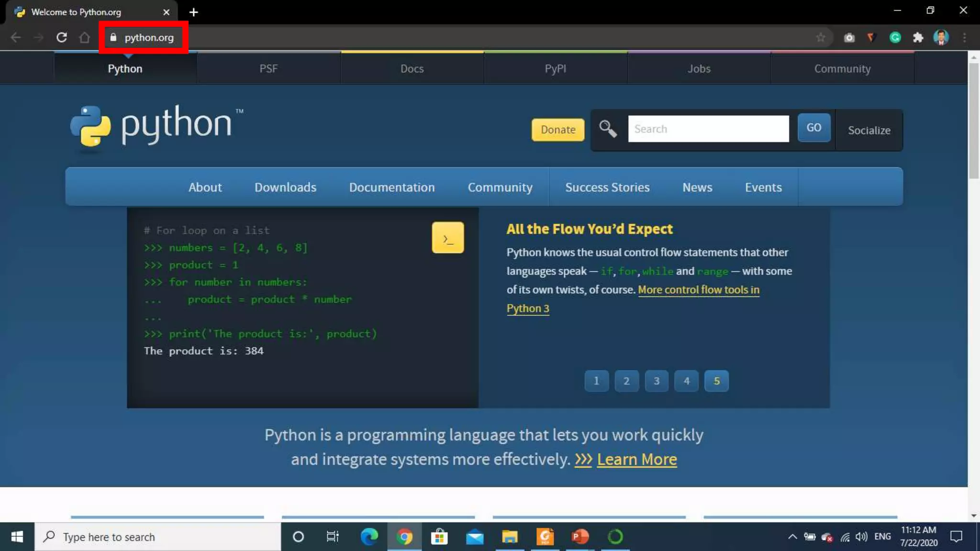
Task: Click the bookmark star icon
Action: [x=821, y=37]
